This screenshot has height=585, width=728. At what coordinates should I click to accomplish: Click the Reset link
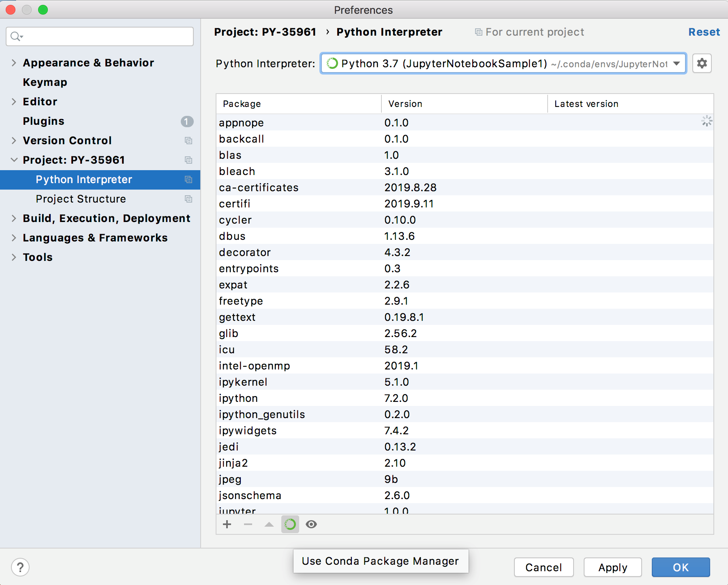(704, 32)
